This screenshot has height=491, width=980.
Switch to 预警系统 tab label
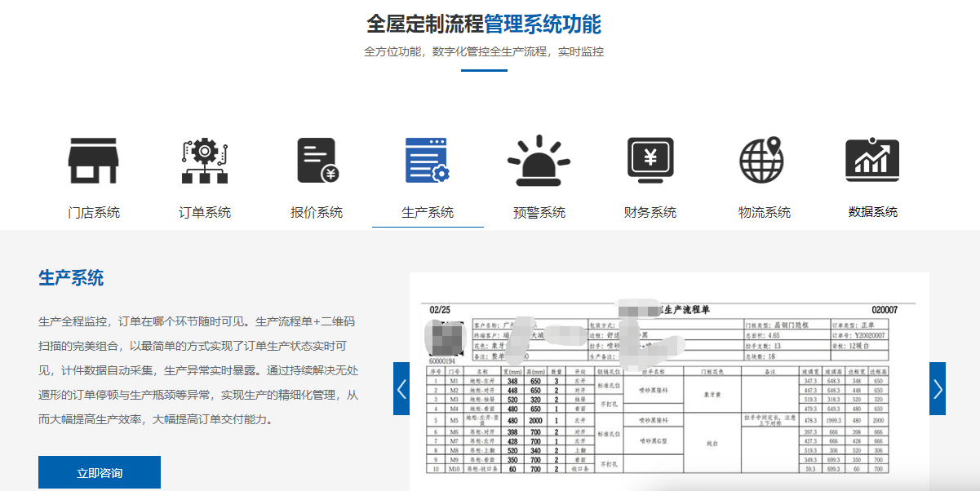(x=539, y=213)
